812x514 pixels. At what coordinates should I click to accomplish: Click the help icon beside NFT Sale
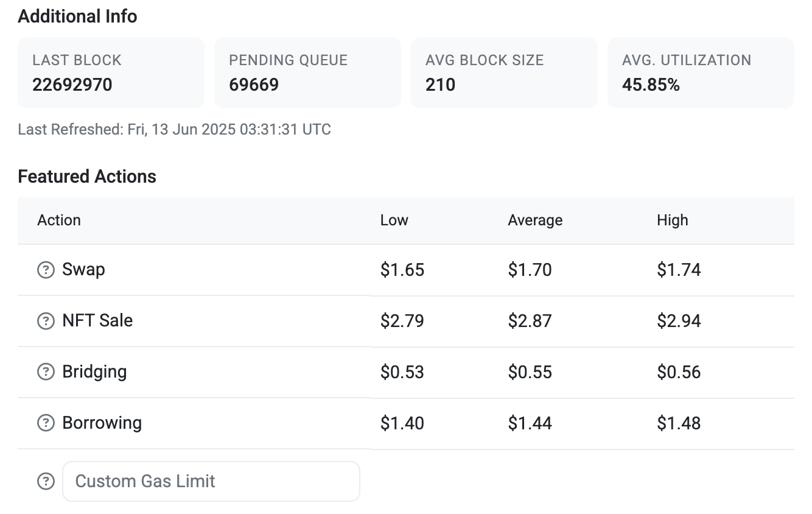click(46, 321)
